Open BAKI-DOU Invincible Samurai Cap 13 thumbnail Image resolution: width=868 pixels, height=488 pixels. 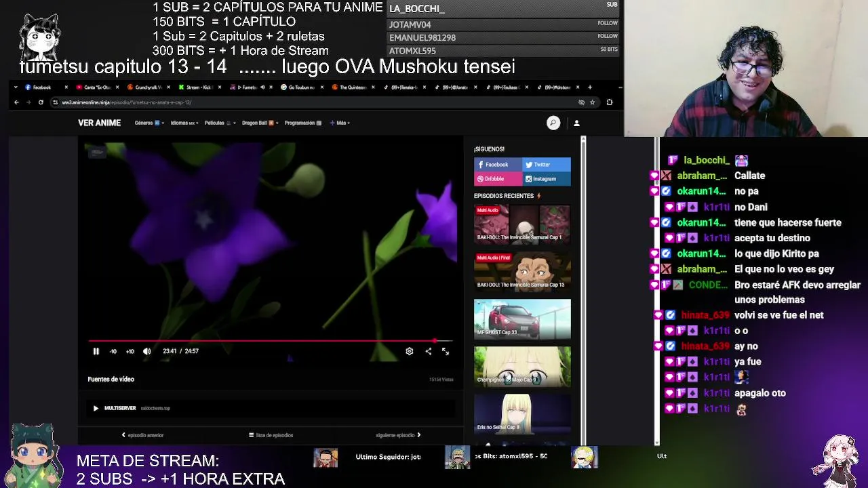[522, 271]
